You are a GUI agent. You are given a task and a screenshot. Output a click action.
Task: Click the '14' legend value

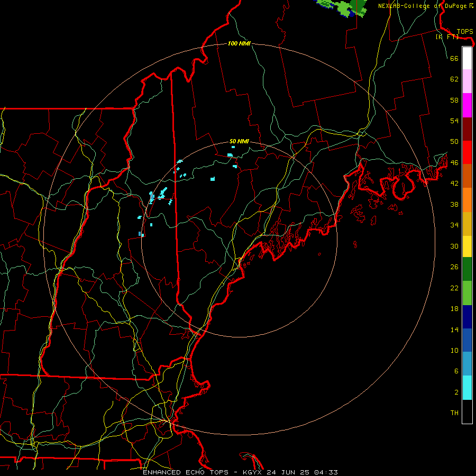tap(454, 329)
